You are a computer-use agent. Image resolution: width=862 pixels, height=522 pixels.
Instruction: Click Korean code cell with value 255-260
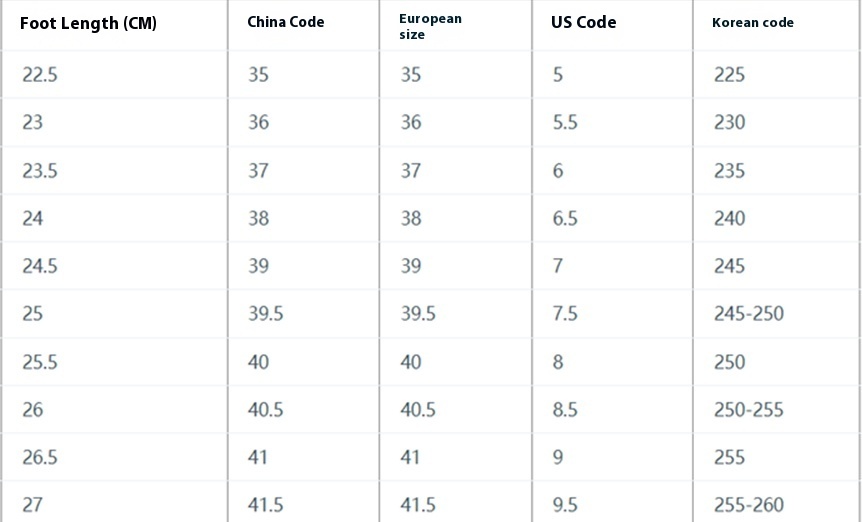pyautogui.click(x=749, y=505)
